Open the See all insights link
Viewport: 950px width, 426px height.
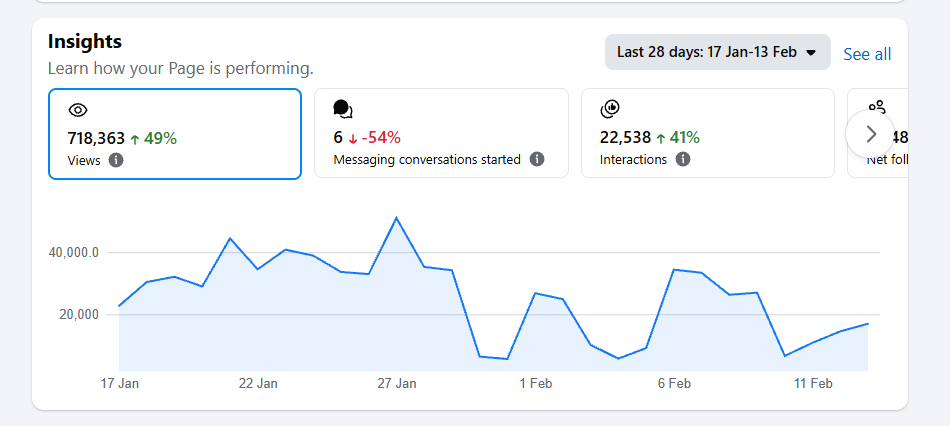(867, 54)
